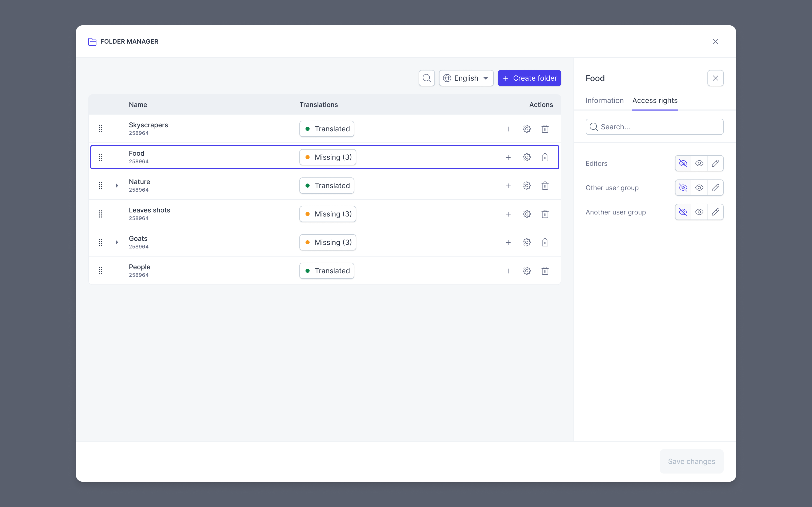This screenshot has width=812, height=507.
Task: Add a subfolder under People
Action: tap(508, 270)
